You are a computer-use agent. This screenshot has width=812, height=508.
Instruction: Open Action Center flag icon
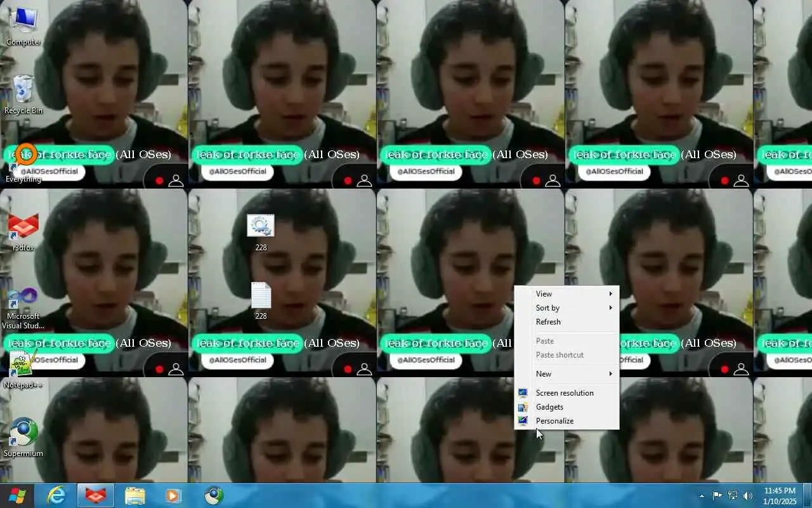[717, 496]
